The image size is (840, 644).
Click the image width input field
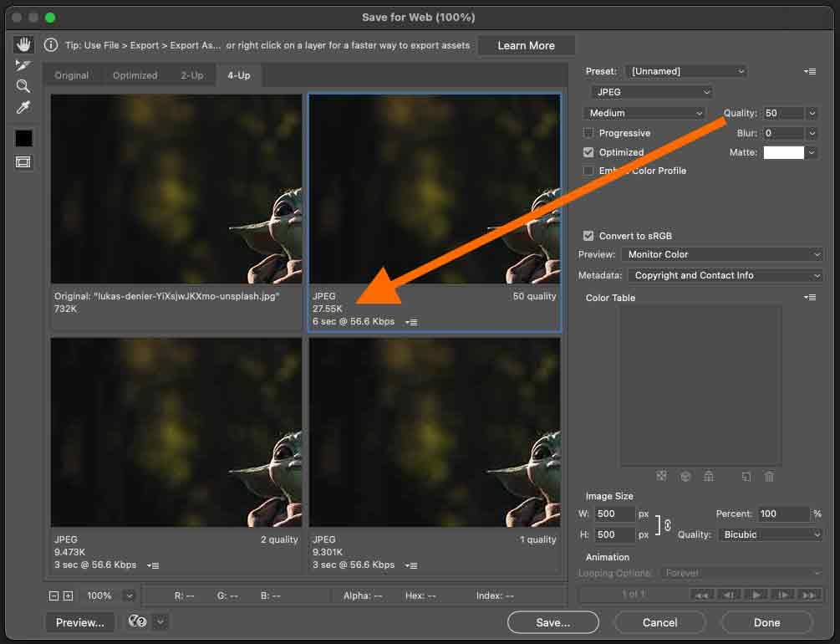point(615,514)
